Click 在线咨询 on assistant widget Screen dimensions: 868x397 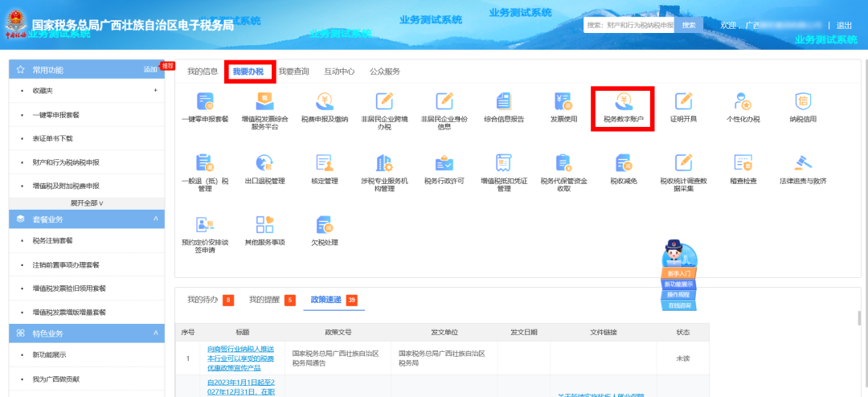(x=678, y=305)
